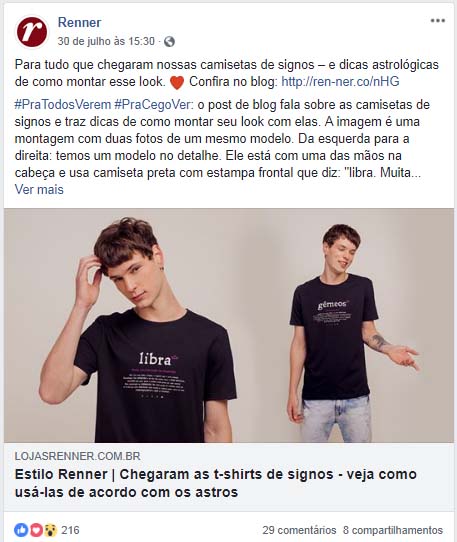Open the libra t-shirt model photo
The width and height of the screenshot is (457, 542).
tap(138, 325)
